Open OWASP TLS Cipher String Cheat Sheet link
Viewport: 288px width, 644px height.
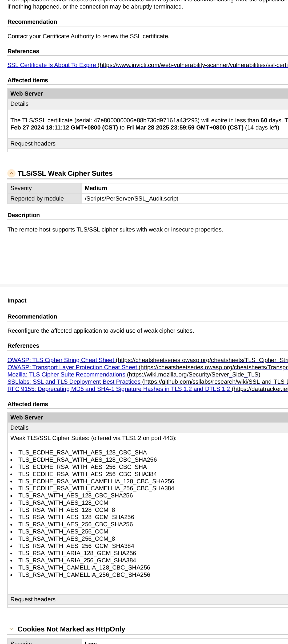[61, 360]
